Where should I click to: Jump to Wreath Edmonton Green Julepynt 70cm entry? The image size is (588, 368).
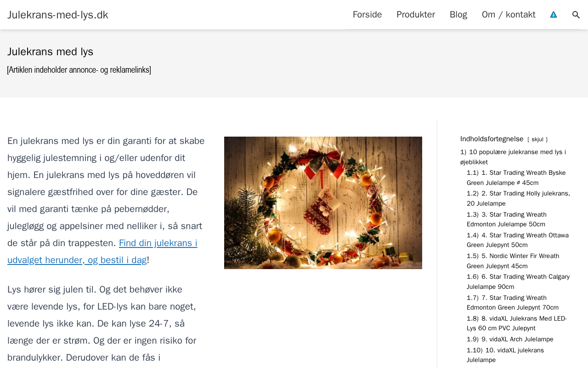tap(513, 303)
